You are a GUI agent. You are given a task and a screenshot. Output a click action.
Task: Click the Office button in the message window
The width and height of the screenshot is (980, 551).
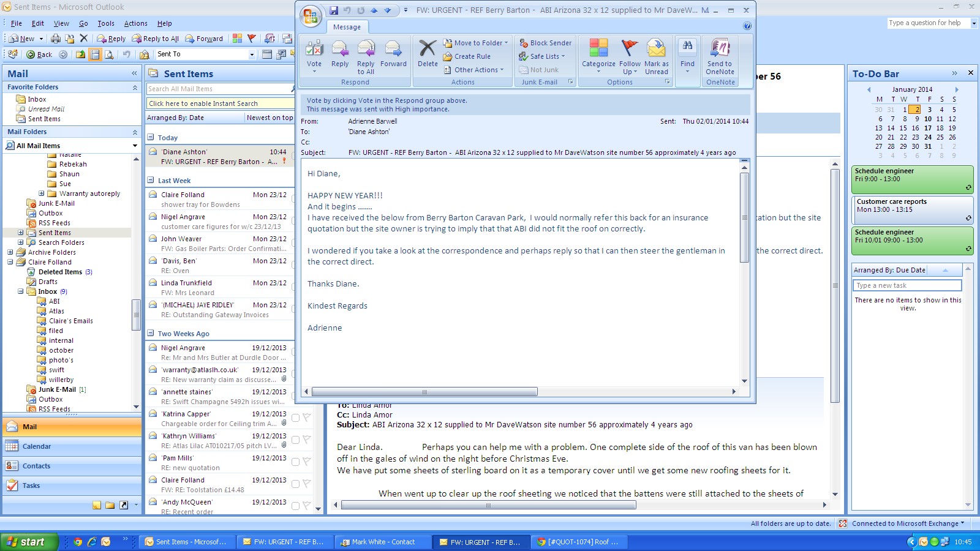tap(311, 17)
